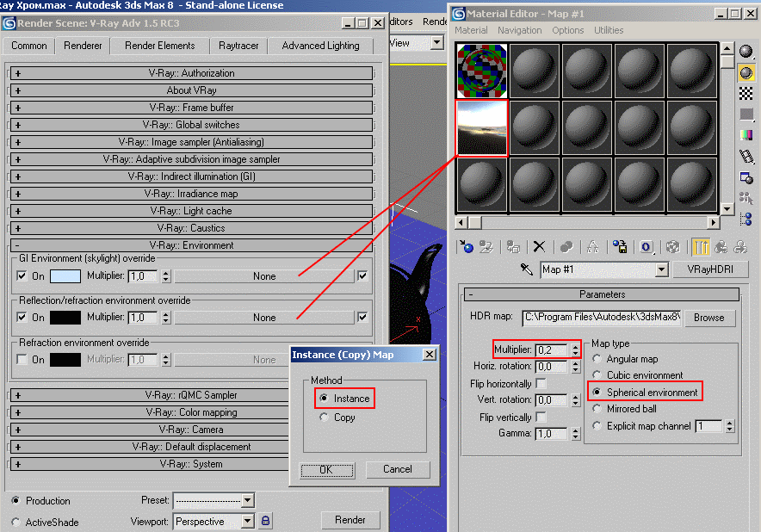Switch to the Common tab
Image resolution: width=761 pixels, height=532 pixels.
click(29, 46)
